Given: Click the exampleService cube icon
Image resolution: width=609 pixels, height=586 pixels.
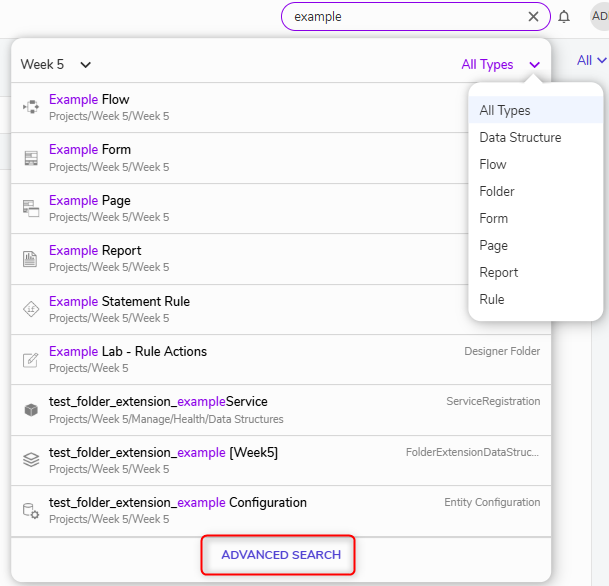Looking at the screenshot, I should coord(31,410).
